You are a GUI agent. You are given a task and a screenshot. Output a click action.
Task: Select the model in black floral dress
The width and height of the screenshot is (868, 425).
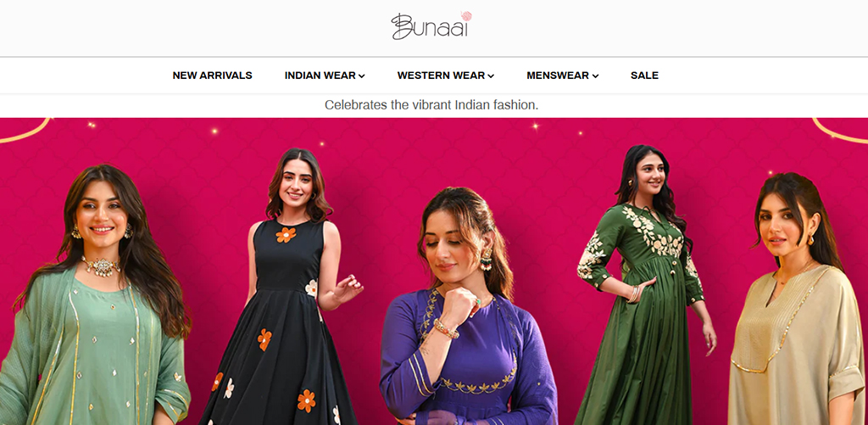click(288, 288)
